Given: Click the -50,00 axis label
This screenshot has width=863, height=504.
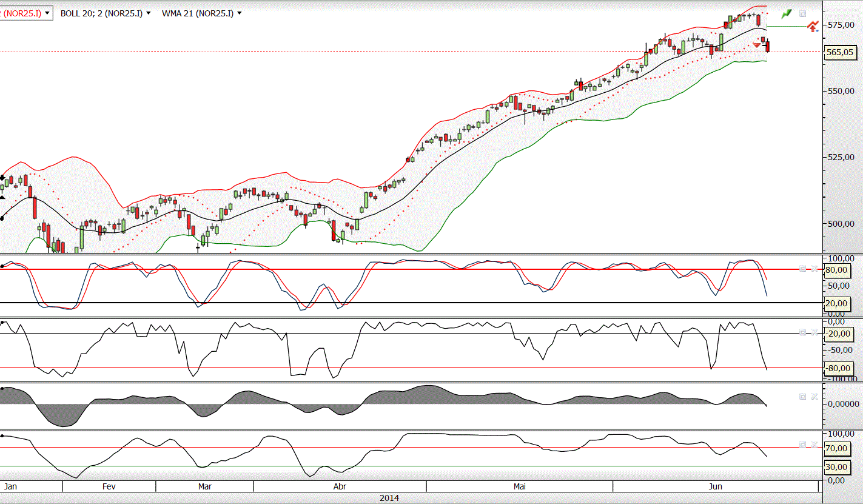Looking at the screenshot, I should pyautogui.click(x=841, y=350).
